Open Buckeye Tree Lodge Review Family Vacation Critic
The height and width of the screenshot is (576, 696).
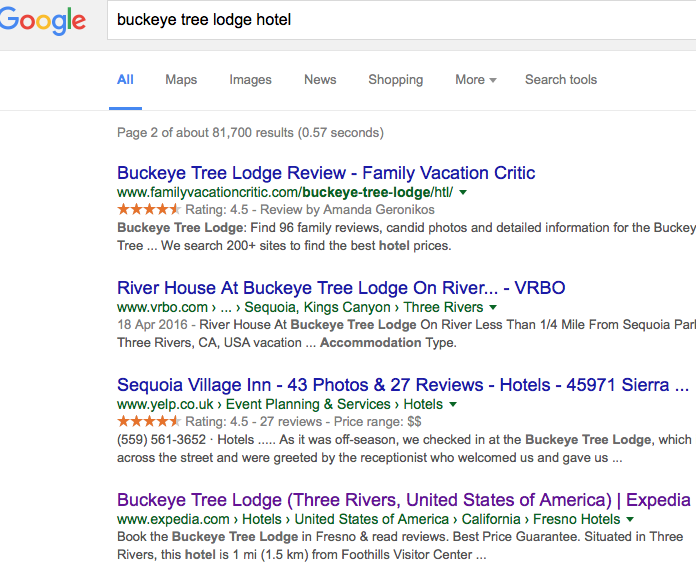pos(326,173)
